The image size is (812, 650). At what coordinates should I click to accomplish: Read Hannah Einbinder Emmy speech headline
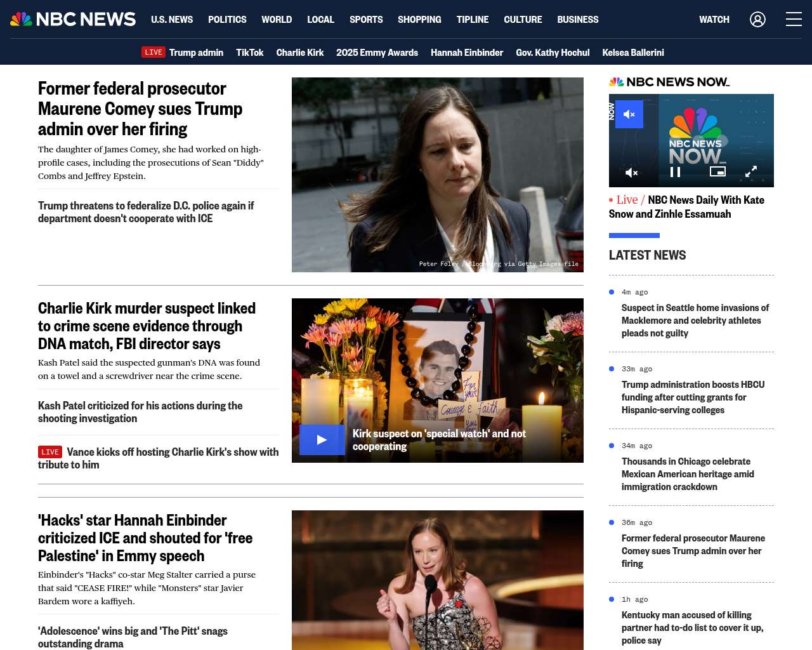coord(145,538)
